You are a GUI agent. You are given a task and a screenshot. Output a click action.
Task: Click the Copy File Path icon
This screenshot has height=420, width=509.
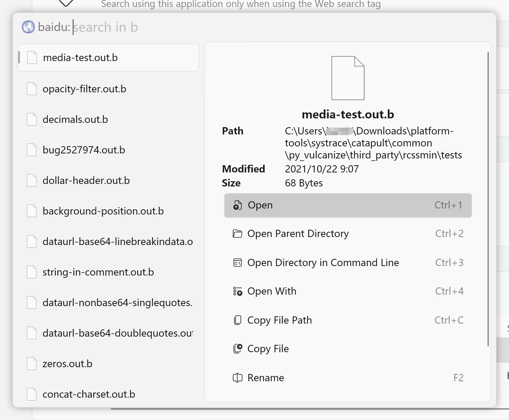tap(237, 320)
